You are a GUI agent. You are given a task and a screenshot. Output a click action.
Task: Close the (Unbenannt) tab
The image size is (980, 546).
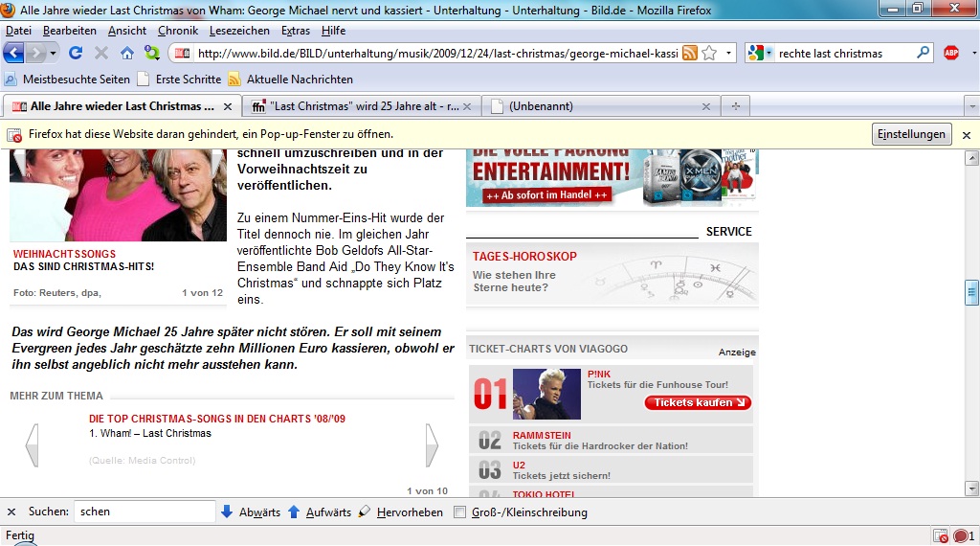pyautogui.click(x=706, y=107)
